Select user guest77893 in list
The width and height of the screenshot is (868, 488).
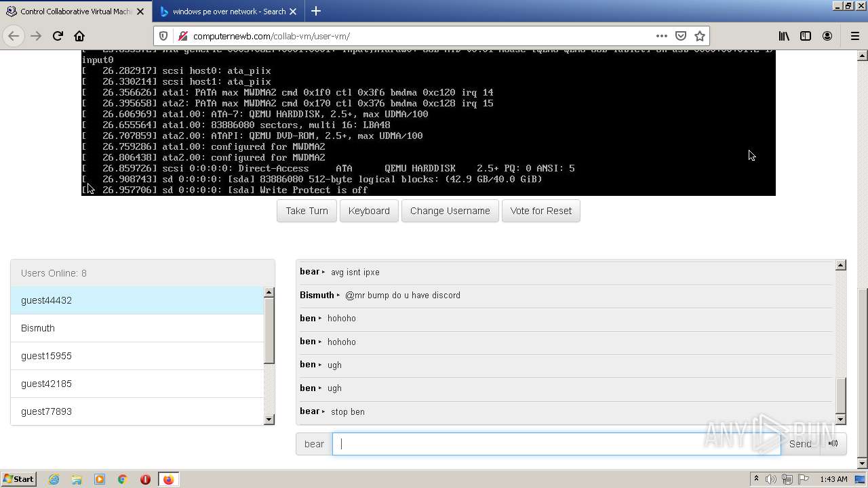point(137,411)
